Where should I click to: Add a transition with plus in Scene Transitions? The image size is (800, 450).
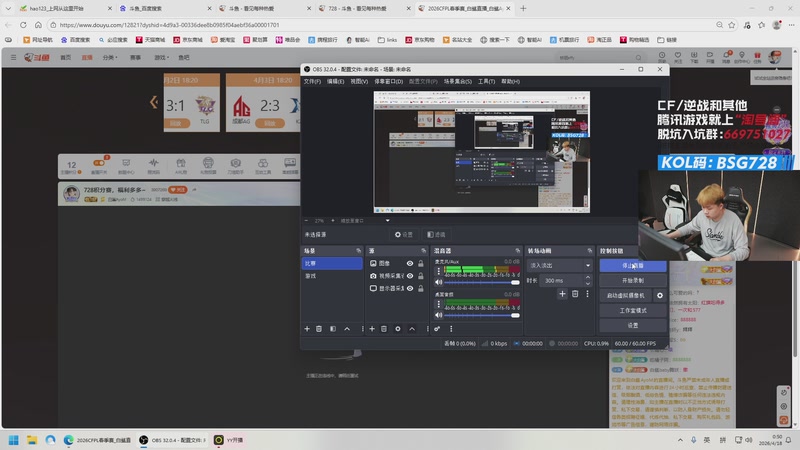click(x=562, y=294)
